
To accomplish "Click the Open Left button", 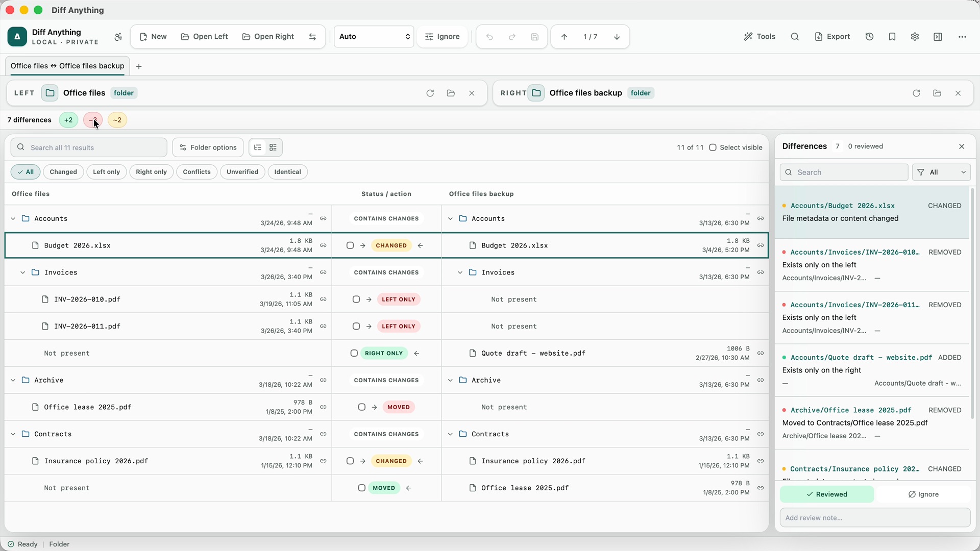I will pos(204,37).
